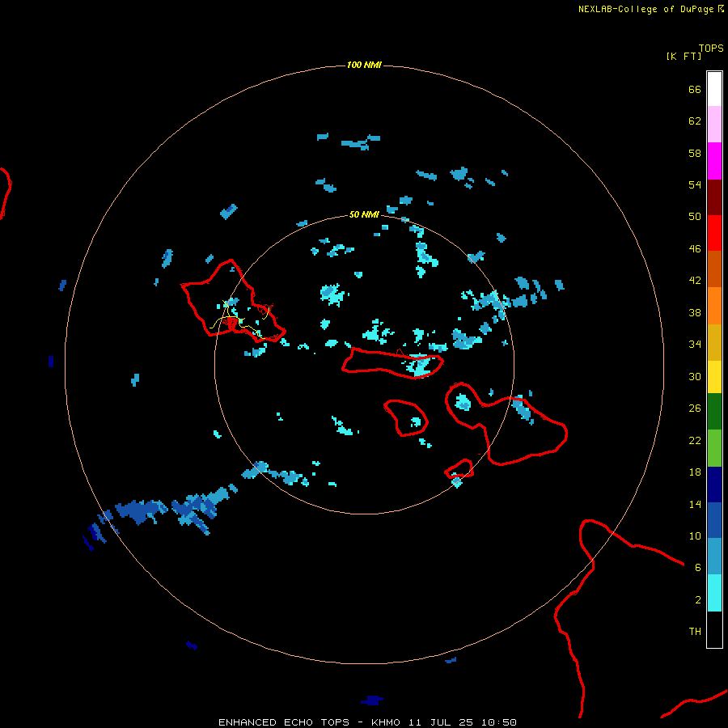Click the light green 22 kft legend swatch

[714, 448]
